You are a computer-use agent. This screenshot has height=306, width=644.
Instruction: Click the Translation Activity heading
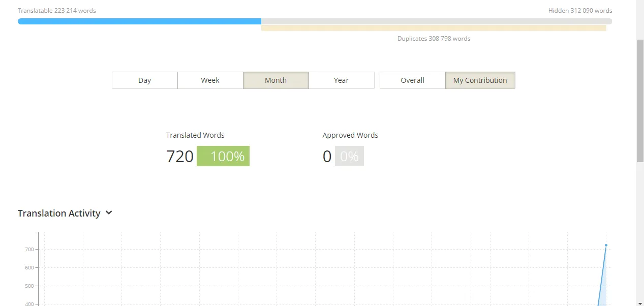point(59,213)
